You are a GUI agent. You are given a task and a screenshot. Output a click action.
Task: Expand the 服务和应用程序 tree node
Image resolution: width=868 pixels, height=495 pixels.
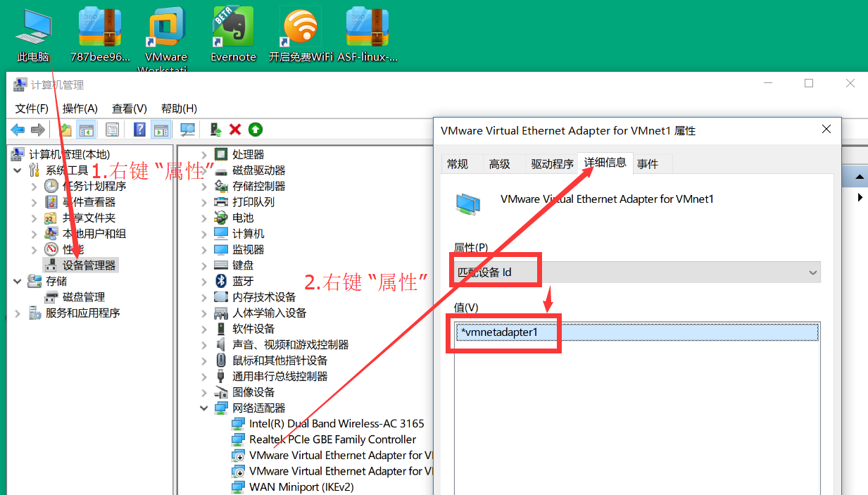(x=18, y=313)
